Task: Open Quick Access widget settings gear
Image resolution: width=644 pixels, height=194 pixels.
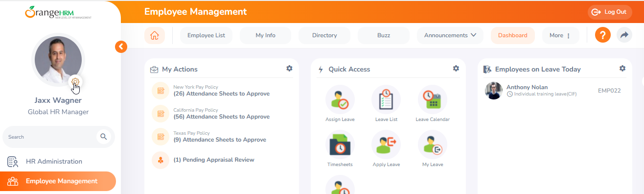Action: coord(456,69)
